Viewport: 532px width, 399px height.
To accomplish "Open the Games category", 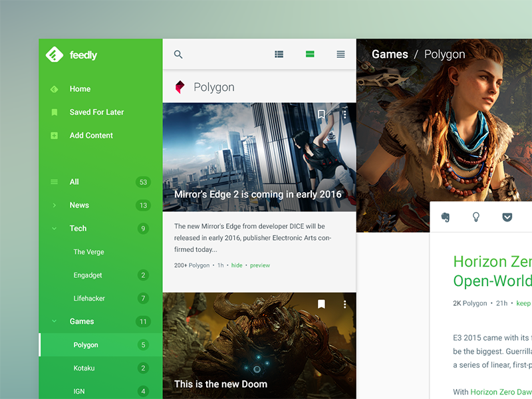I will coord(82,321).
